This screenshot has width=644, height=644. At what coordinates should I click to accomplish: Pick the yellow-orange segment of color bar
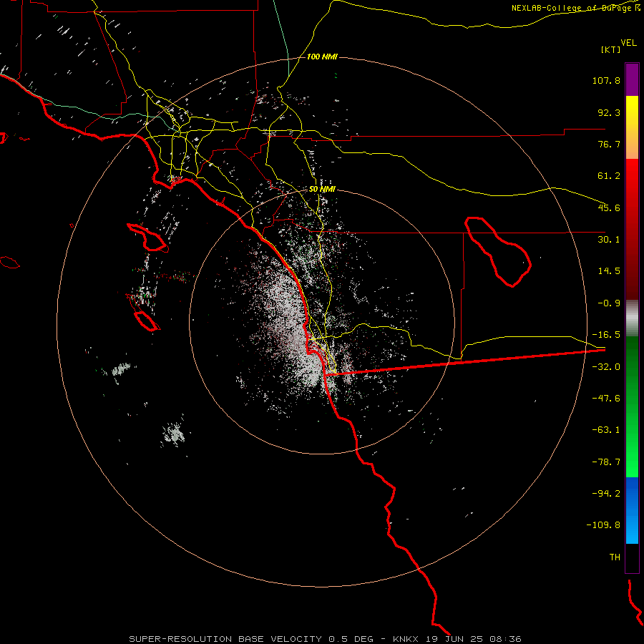(632, 127)
